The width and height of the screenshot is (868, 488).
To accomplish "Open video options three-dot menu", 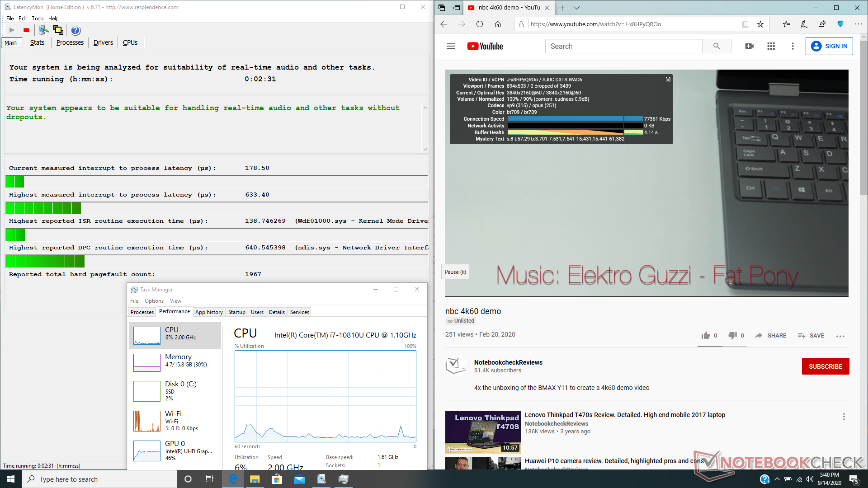I will (x=840, y=336).
